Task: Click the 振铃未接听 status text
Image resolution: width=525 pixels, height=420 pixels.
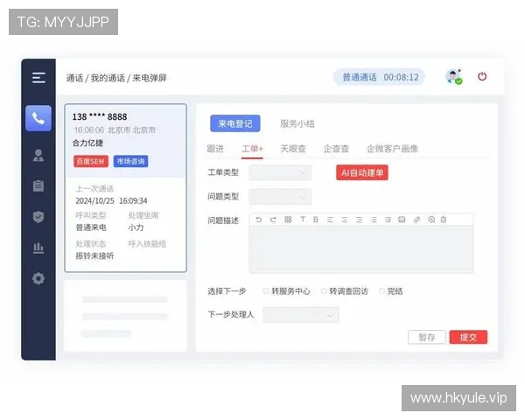Action: 94,256
